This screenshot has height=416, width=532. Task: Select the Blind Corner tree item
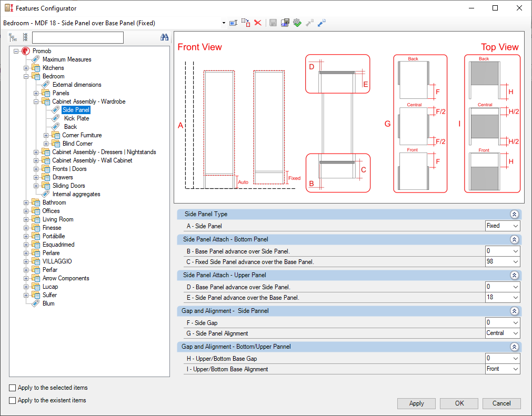pyautogui.click(x=78, y=144)
